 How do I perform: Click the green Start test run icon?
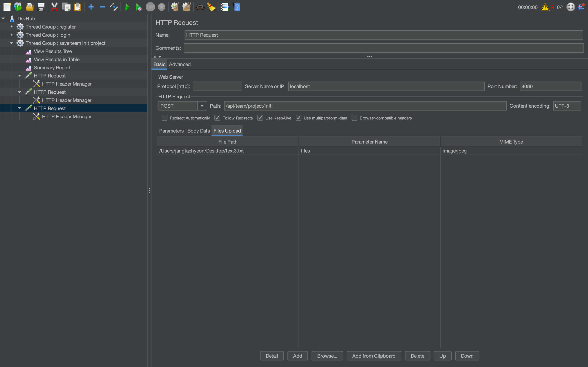tap(127, 7)
